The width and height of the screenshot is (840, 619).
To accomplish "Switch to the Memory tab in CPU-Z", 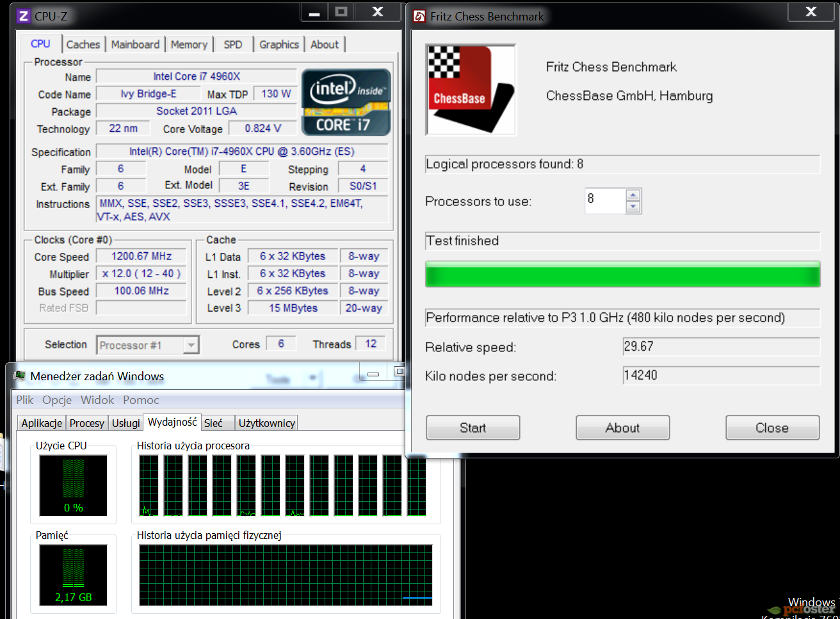I will coord(189,44).
